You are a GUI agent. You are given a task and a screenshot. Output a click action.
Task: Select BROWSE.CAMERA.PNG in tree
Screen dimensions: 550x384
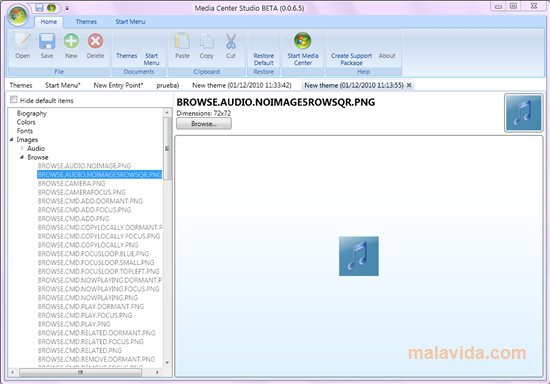pos(72,183)
